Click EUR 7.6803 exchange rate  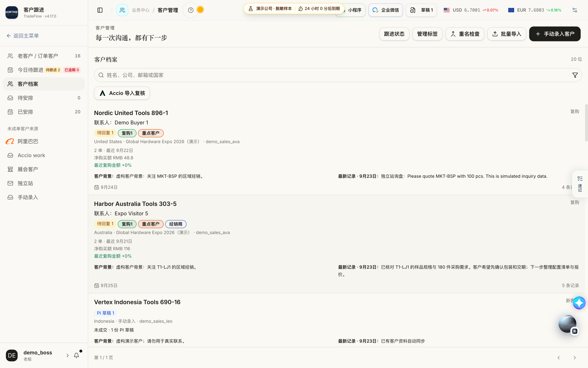coord(535,10)
